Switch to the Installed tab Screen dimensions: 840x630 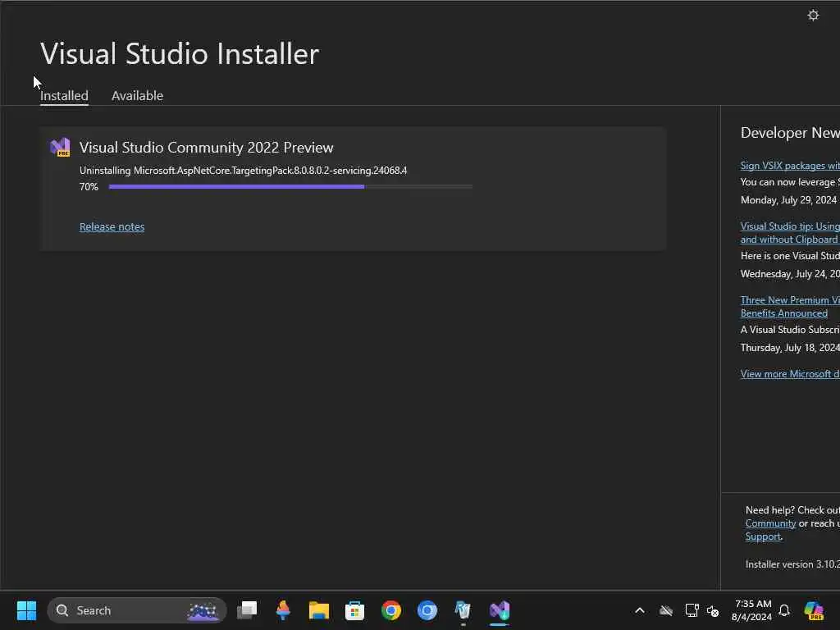tap(64, 95)
